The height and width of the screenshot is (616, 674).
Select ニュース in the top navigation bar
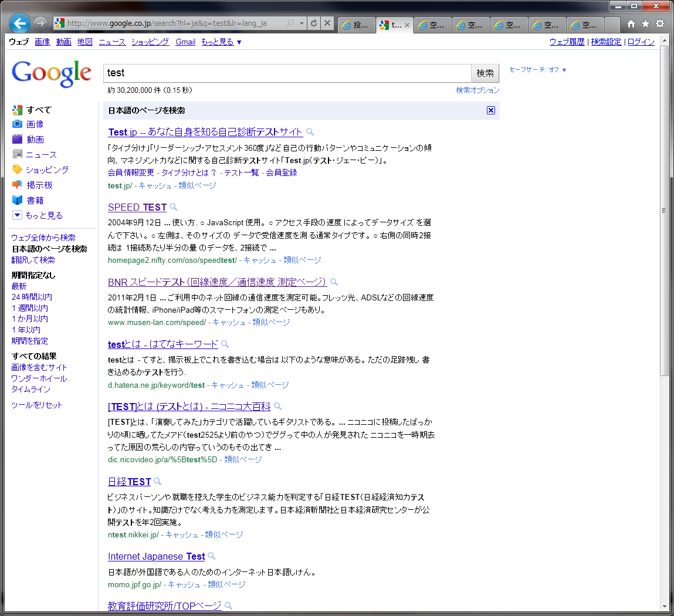[x=112, y=42]
